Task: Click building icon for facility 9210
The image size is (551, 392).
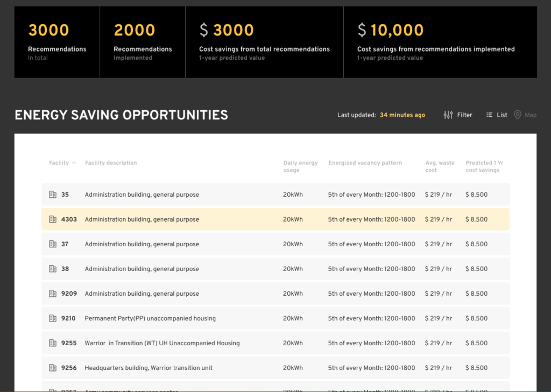Action: click(x=53, y=318)
